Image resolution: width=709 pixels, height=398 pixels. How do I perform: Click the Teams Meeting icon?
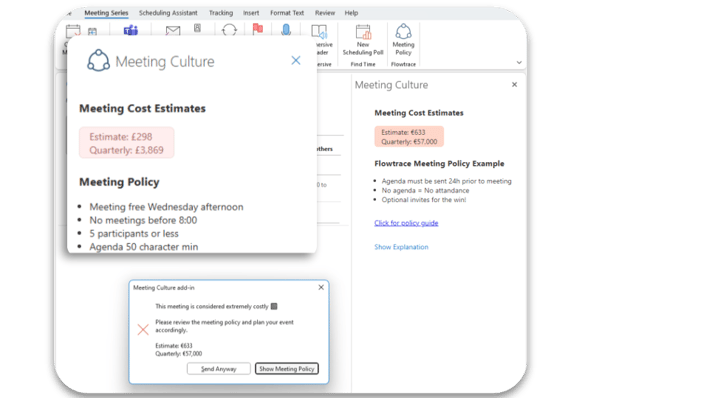131,30
